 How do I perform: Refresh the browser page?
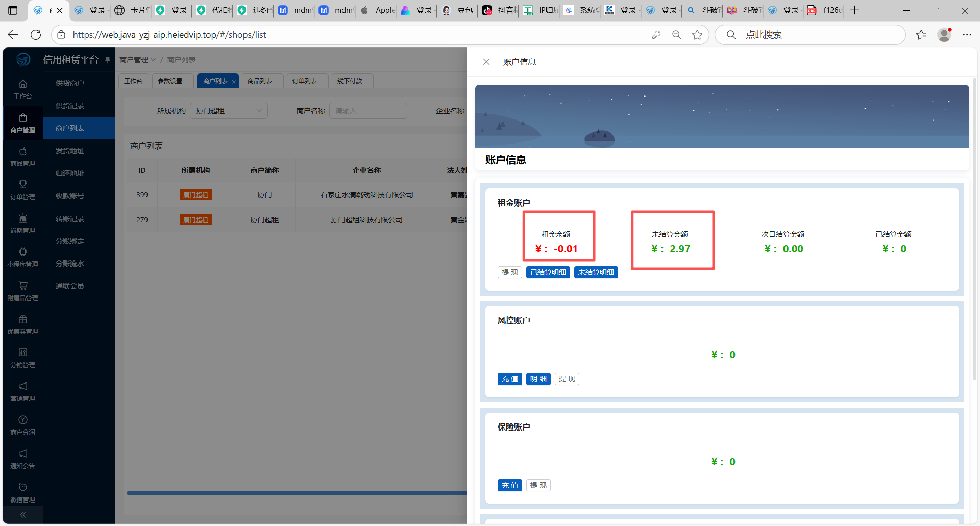point(36,35)
